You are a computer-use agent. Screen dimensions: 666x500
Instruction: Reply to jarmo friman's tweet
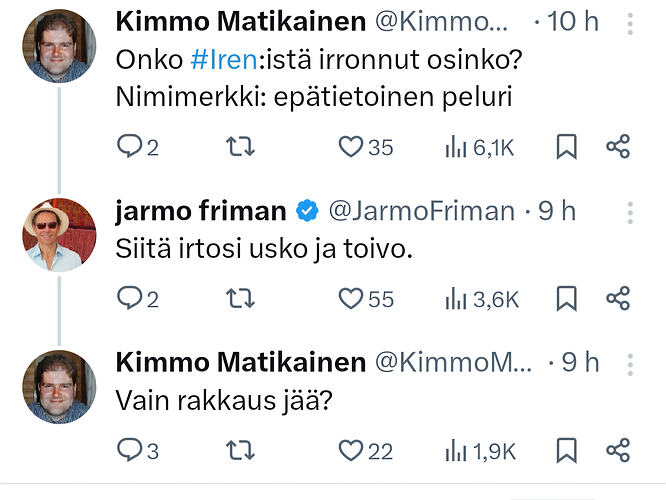[130, 298]
